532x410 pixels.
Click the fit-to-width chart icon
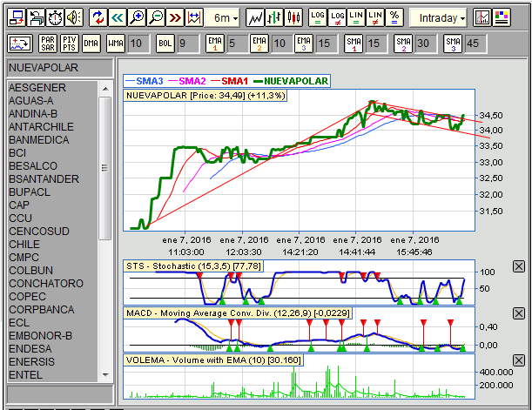[x=194, y=17]
